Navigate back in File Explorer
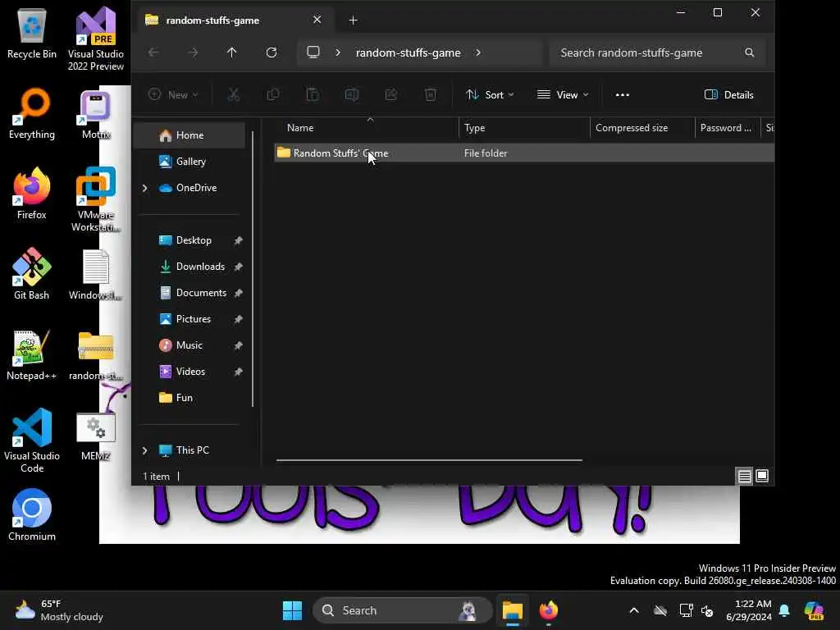 153,52
